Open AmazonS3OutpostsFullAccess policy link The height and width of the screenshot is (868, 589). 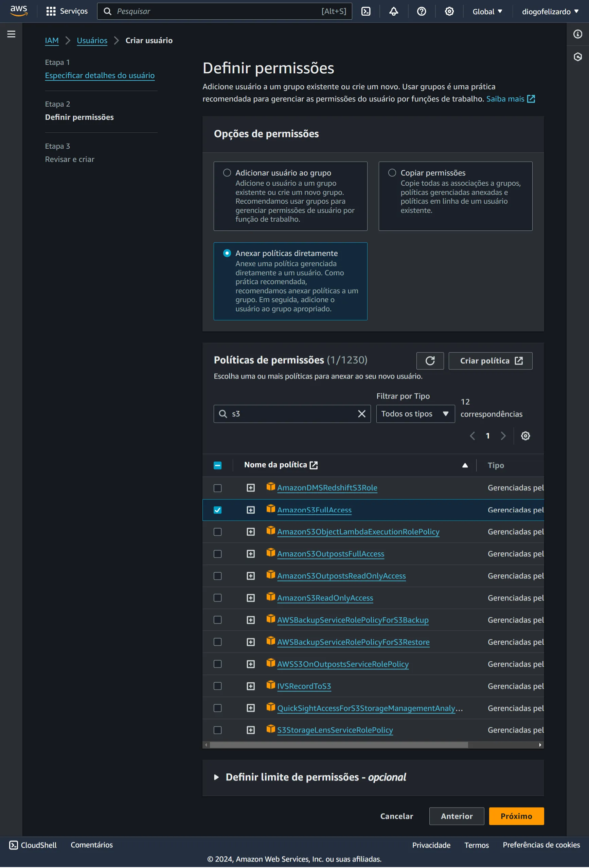coord(331,554)
